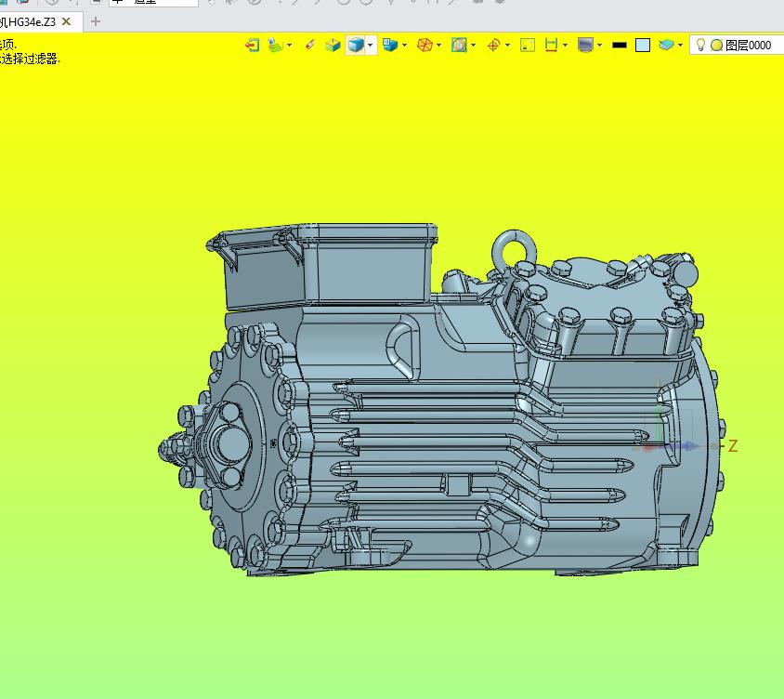Expand the framed face icon dropdown
Viewport: 784px width, 699px height.
pos(474,46)
